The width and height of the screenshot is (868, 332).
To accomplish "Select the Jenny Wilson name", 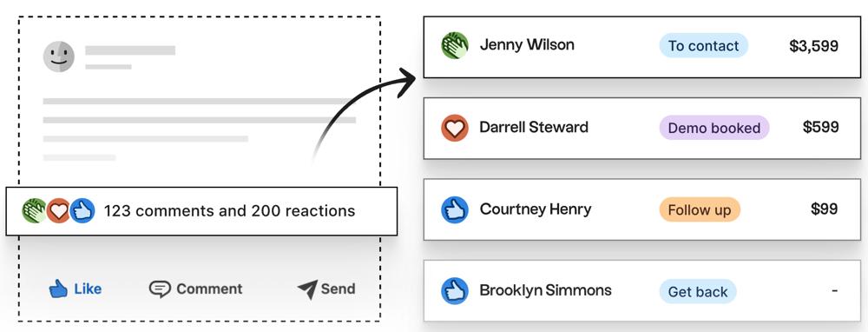I will pos(527,45).
